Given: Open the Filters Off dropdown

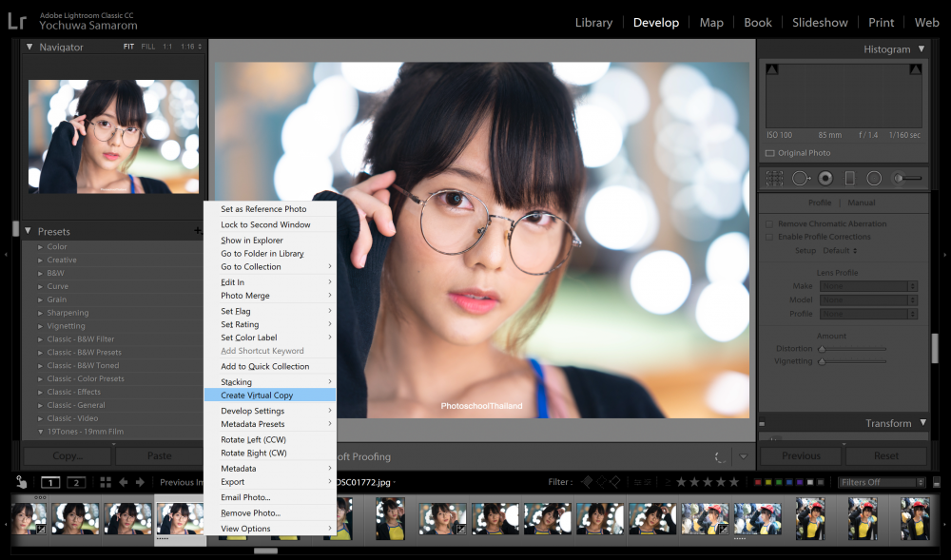Looking at the screenshot, I should pyautogui.click(x=882, y=482).
